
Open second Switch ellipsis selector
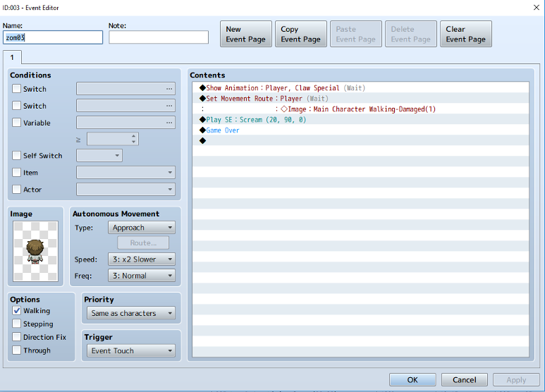[169, 106]
